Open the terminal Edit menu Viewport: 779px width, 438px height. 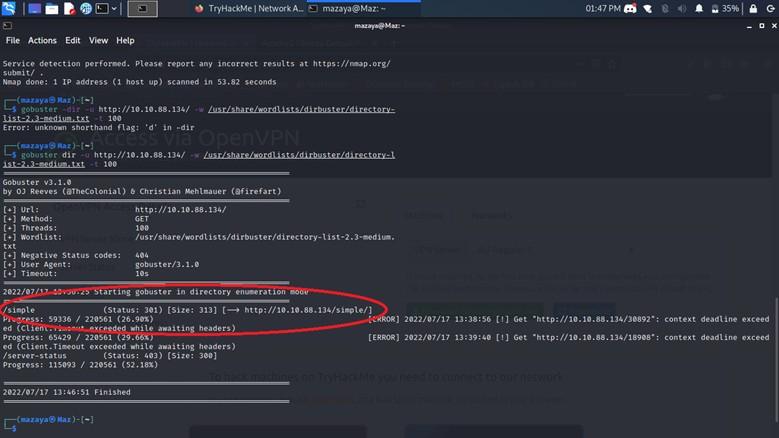pyautogui.click(x=73, y=41)
